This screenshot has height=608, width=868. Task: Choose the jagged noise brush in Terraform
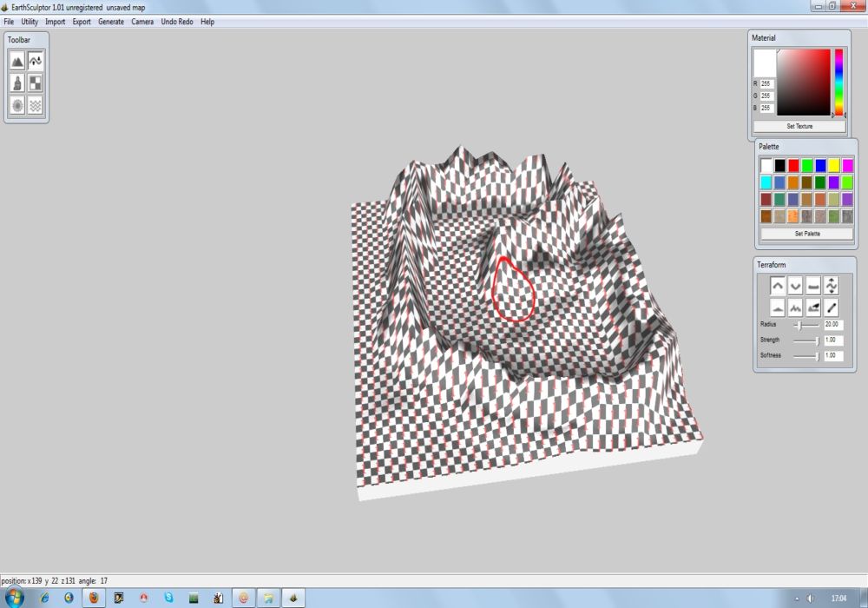(795, 307)
